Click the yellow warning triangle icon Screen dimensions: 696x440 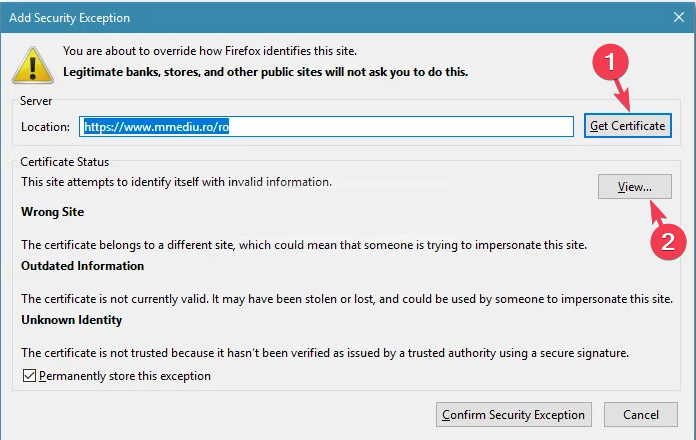point(33,65)
